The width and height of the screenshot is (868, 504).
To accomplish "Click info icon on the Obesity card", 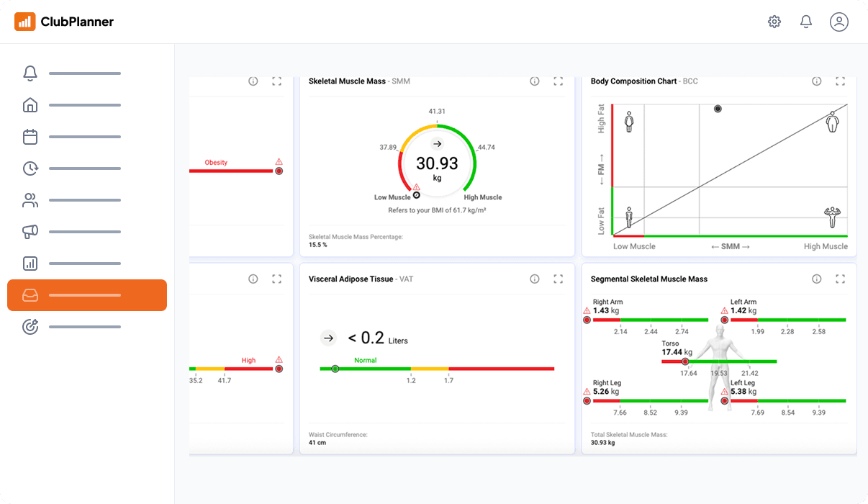I will point(253,81).
